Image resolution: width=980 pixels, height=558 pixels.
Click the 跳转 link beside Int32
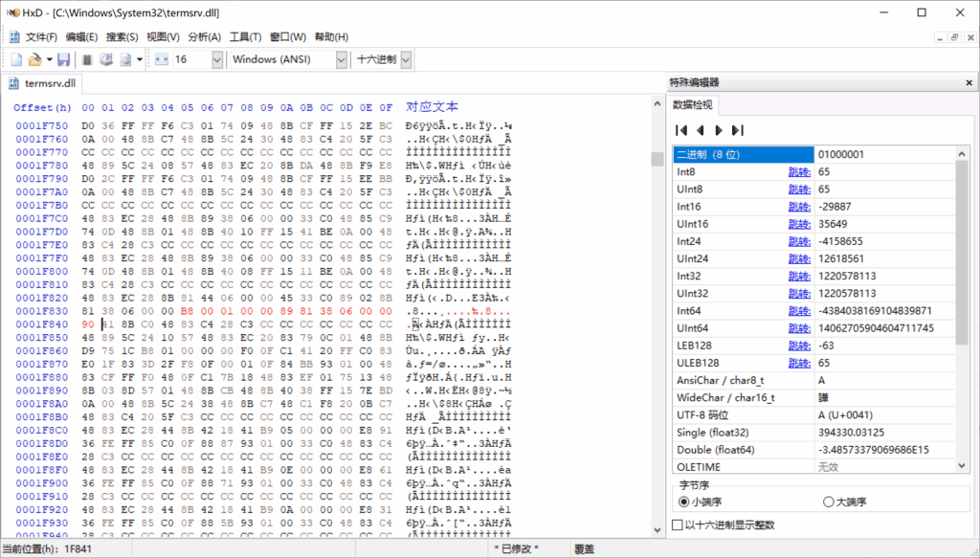[798, 276]
